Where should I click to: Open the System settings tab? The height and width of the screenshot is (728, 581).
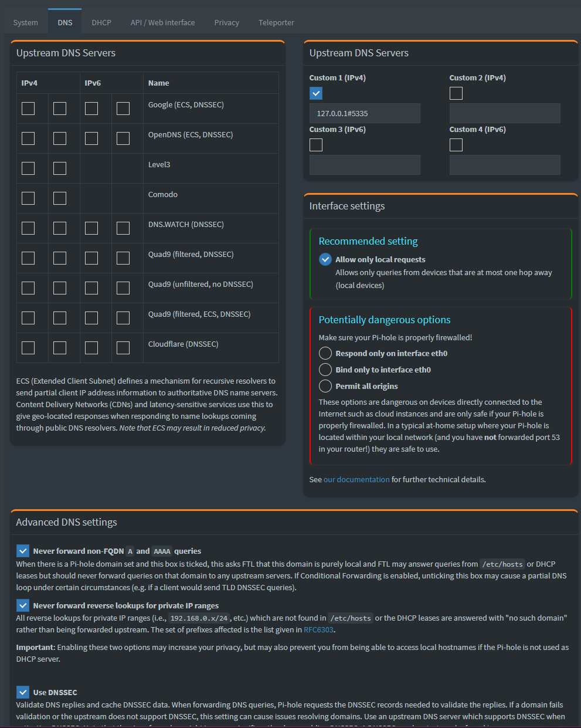pos(26,22)
